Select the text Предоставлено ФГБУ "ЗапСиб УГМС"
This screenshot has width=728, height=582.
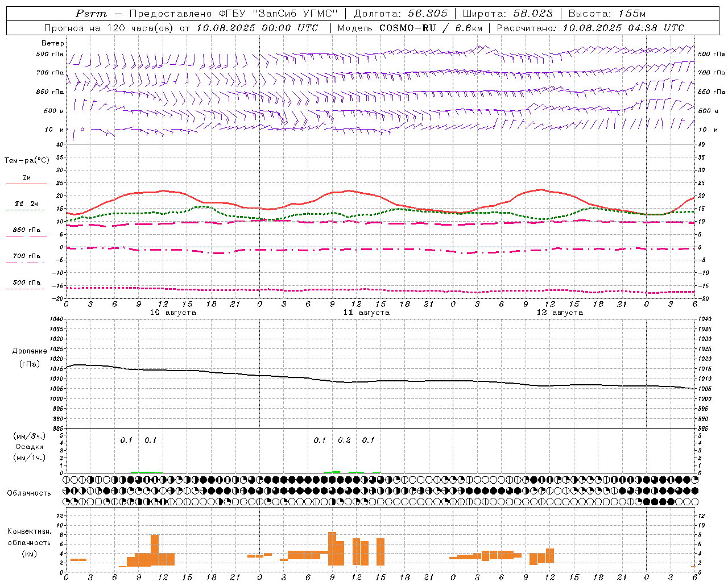coord(234,14)
